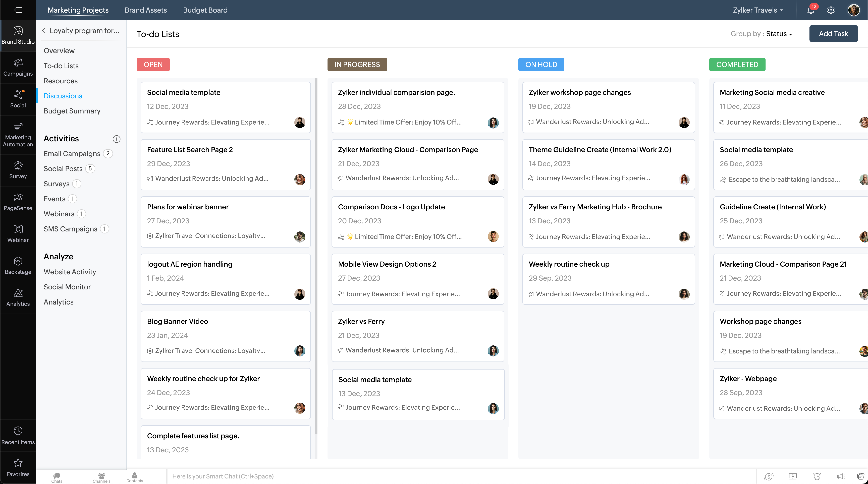Collapse the sidebar with hamburger arrow
This screenshot has height=484, width=868.
click(18, 10)
